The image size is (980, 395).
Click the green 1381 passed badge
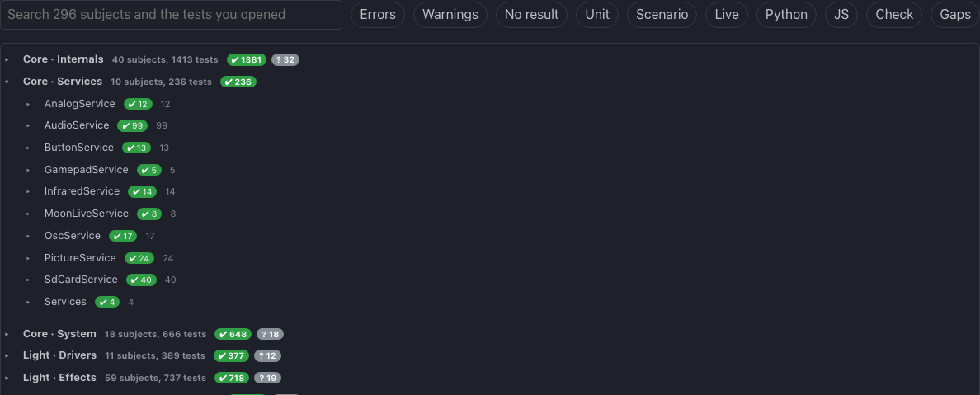click(x=247, y=60)
